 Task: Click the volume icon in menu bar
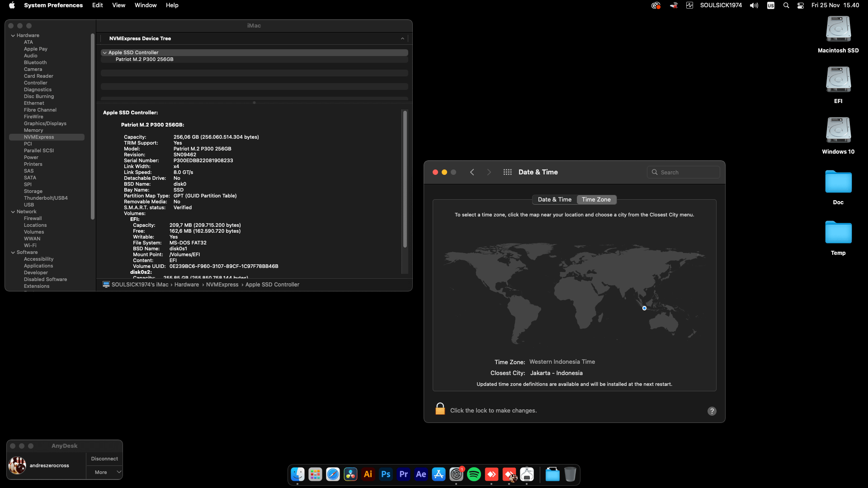click(754, 5)
